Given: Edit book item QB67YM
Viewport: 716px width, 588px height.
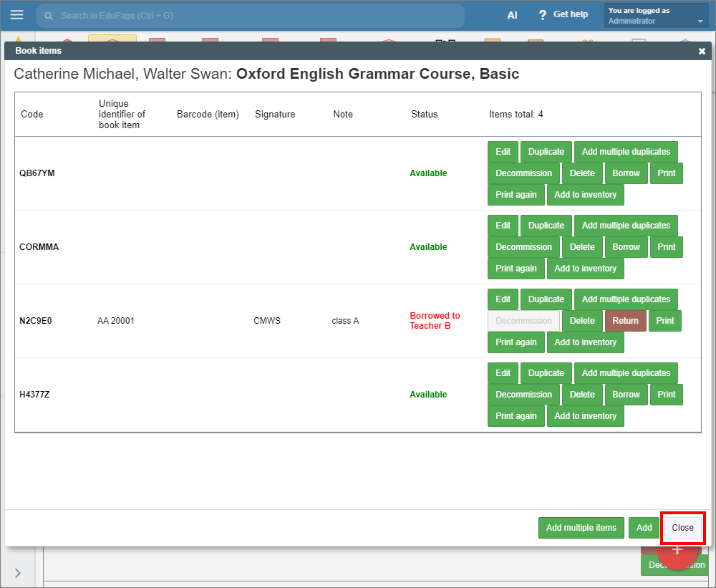Looking at the screenshot, I should pos(503,152).
